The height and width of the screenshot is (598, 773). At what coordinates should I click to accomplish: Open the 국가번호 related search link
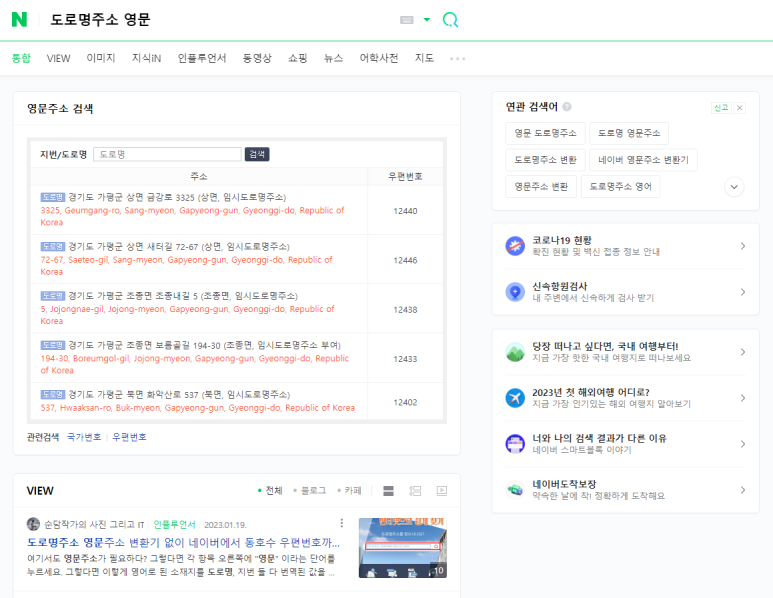[84, 437]
